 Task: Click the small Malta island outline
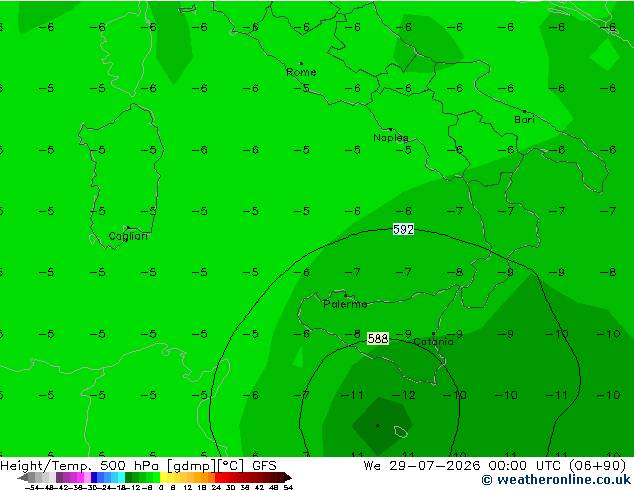[x=401, y=432]
